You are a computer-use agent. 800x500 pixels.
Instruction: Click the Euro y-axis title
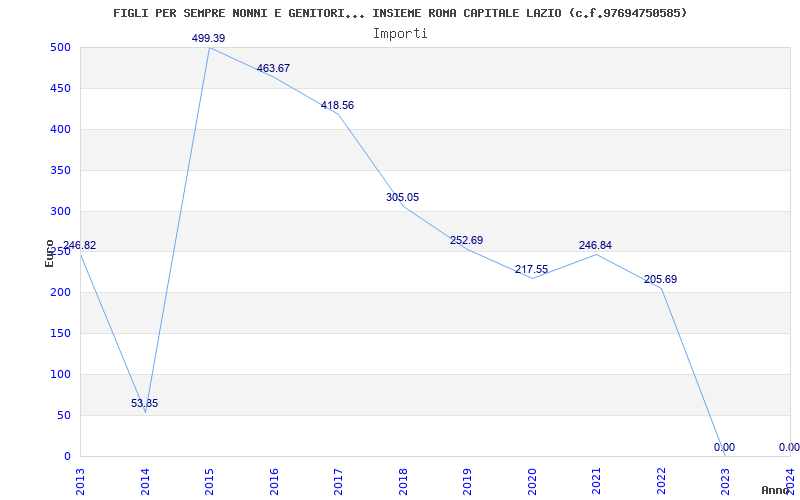pos(49,253)
